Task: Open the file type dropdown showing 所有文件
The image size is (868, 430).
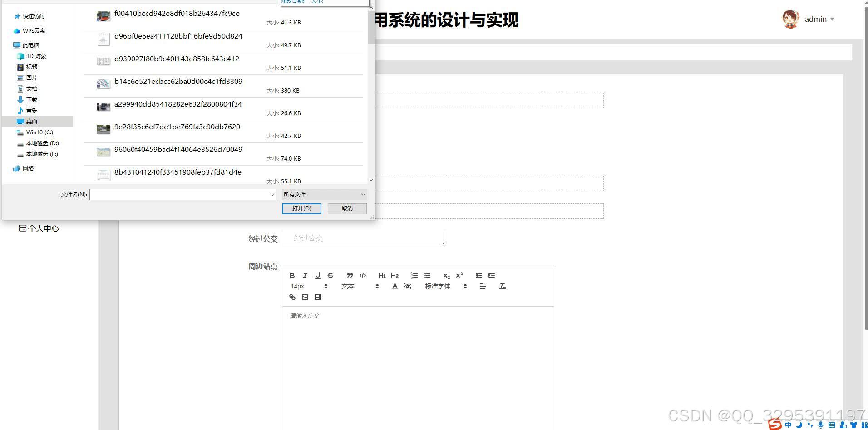Action: point(324,194)
